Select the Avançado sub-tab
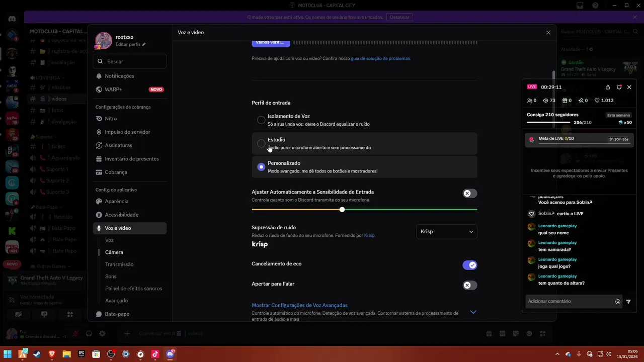644x362 pixels. (x=116, y=301)
